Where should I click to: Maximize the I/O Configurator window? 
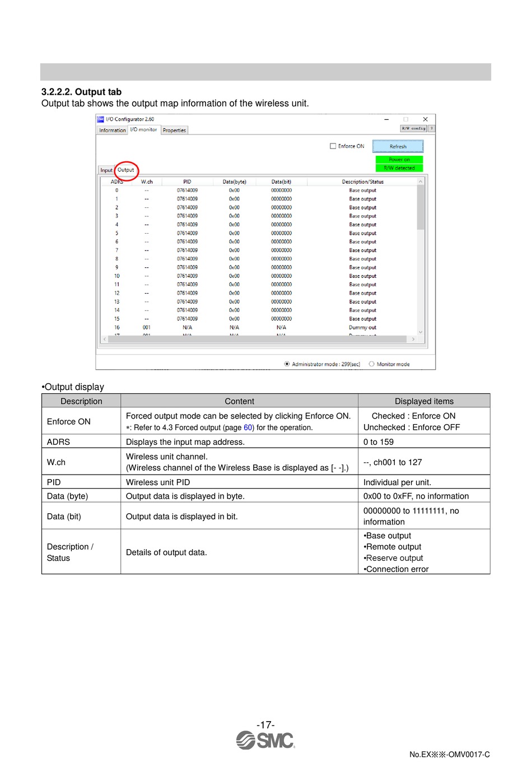pyautogui.click(x=406, y=119)
